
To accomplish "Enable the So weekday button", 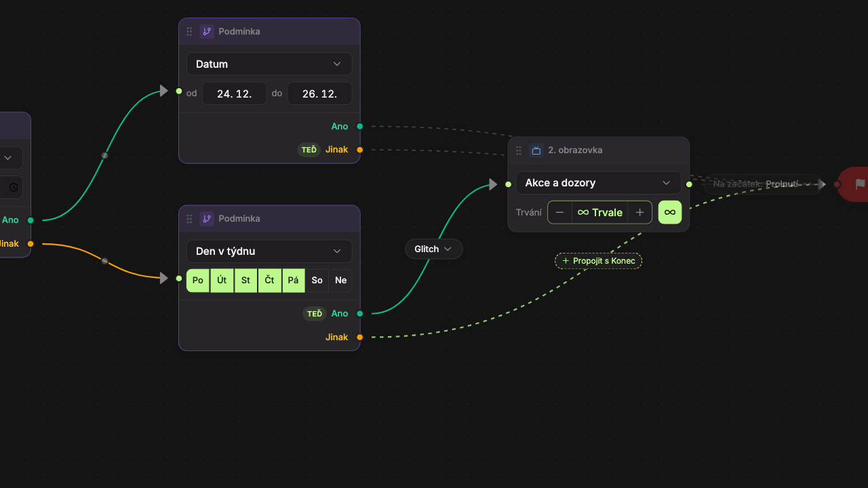I will pyautogui.click(x=317, y=281).
